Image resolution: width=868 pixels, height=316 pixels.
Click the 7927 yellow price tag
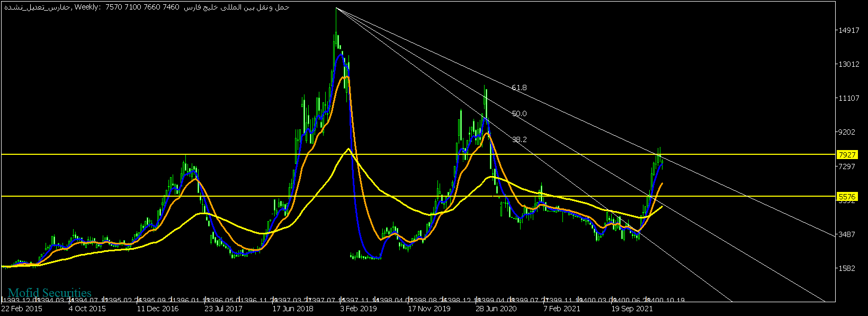[x=847, y=155]
